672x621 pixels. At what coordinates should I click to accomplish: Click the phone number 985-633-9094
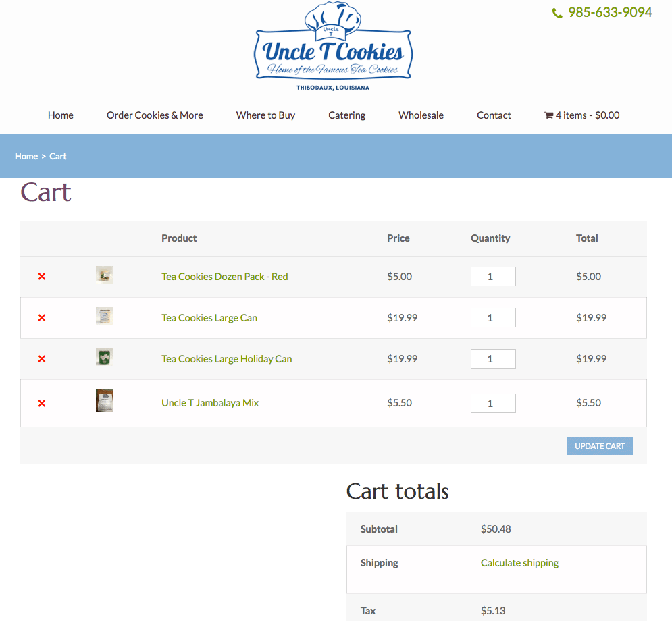click(x=609, y=12)
